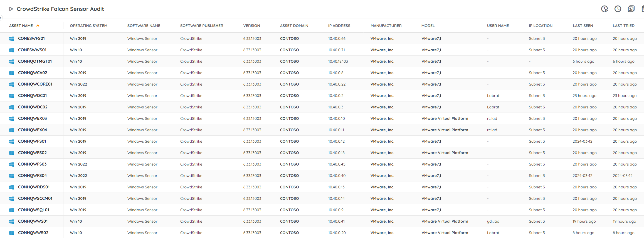Open asset CONHQWCORE01
644x238 pixels.
click(x=35, y=84)
